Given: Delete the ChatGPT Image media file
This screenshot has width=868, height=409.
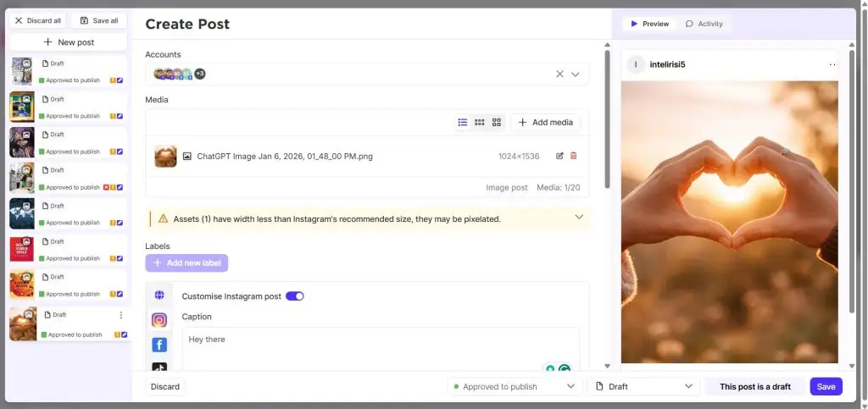Looking at the screenshot, I should (x=574, y=156).
